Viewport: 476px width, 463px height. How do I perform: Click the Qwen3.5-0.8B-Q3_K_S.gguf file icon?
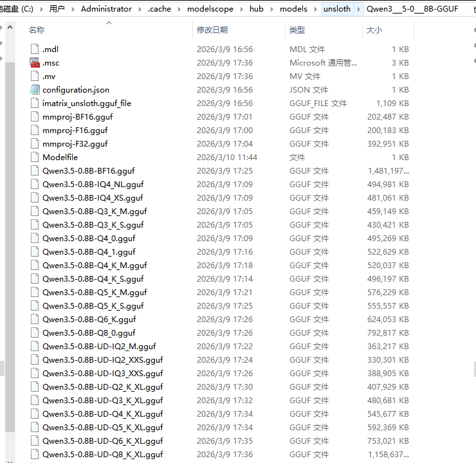point(35,224)
